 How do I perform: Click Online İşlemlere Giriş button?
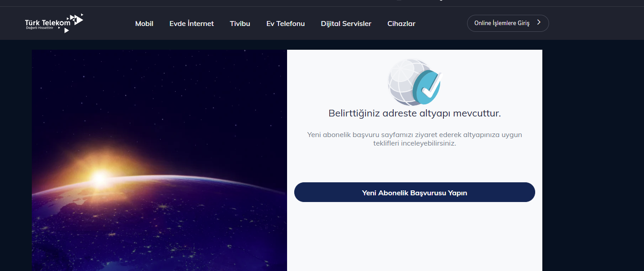tap(508, 23)
